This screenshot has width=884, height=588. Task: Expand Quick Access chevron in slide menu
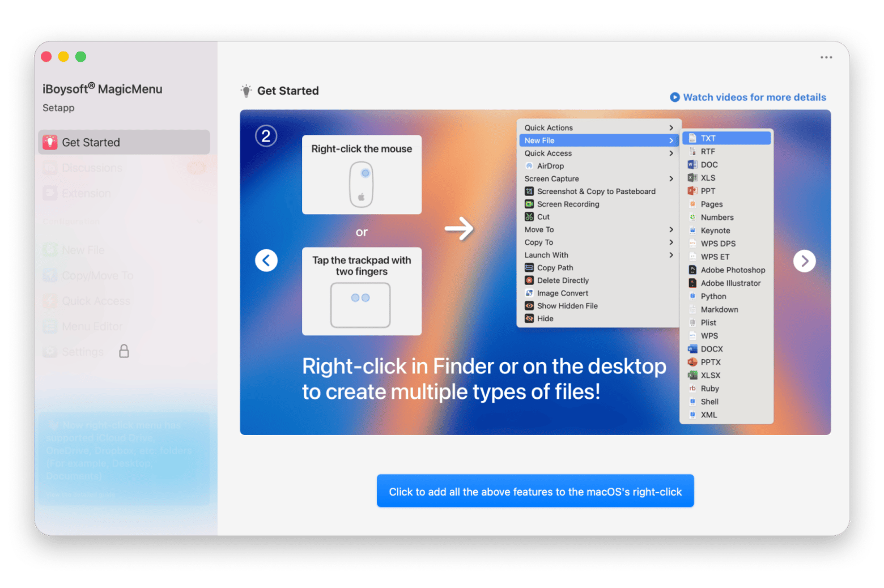point(671,153)
